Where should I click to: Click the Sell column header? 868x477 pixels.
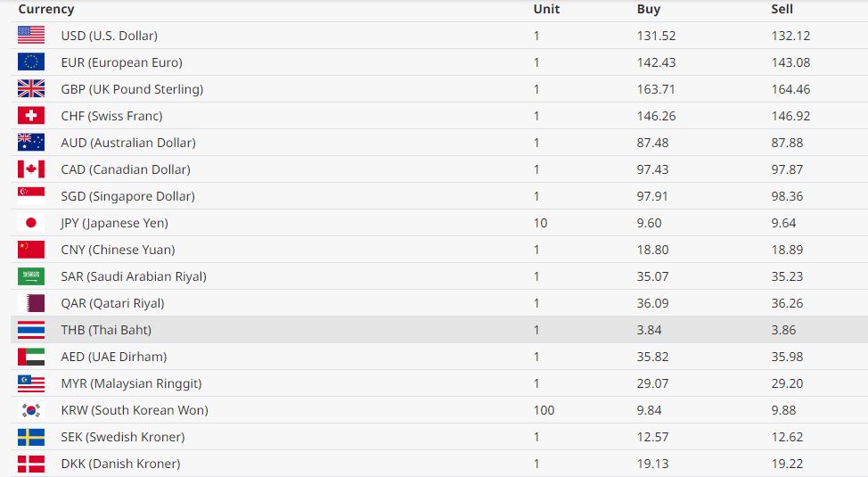(x=782, y=9)
